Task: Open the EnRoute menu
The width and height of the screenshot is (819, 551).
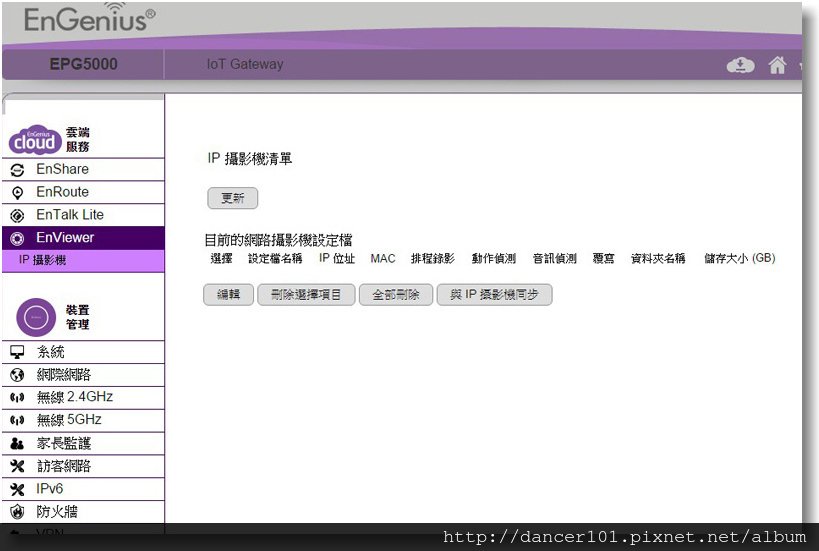Action: (83, 192)
